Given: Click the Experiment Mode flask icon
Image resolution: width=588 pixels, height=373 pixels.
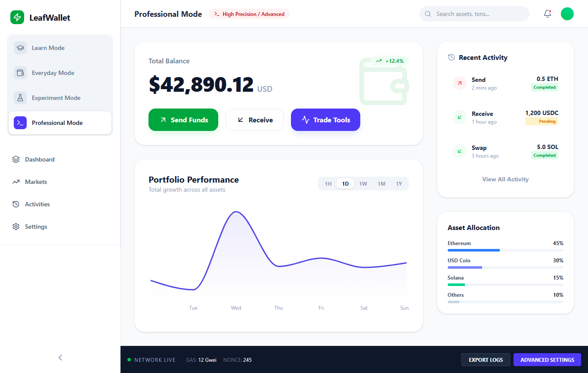Looking at the screenshot, I should (x=20, y=98).
